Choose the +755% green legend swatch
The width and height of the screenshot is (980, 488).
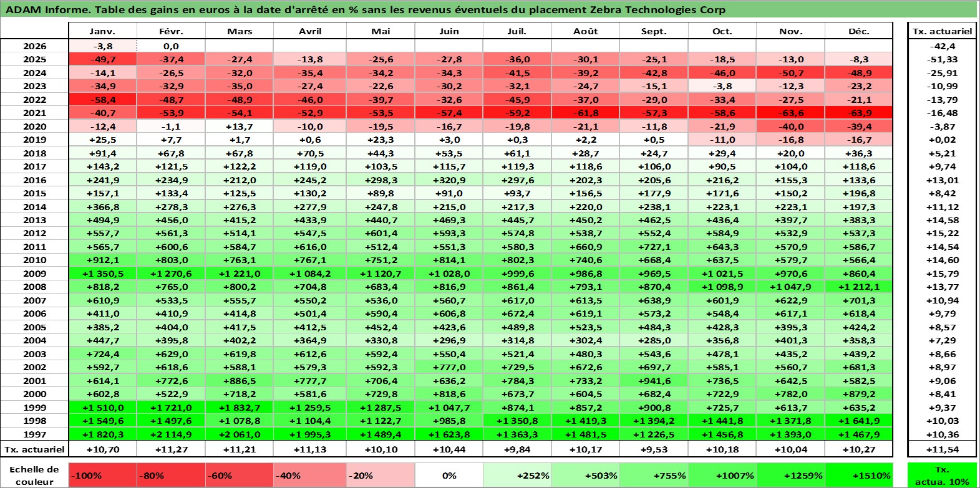tap(654, 476)
